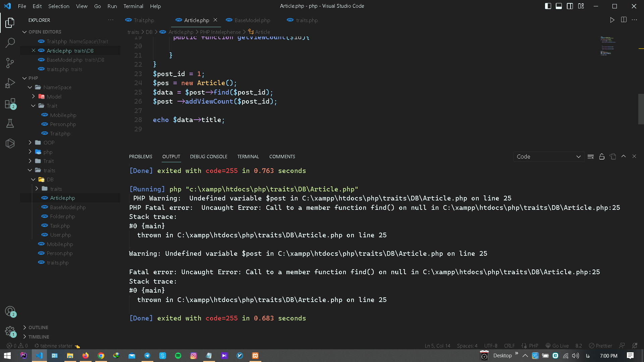Change the PHP language mode
Image resolution: width=644 pixels, height=362 pixels.
point(533,346)
